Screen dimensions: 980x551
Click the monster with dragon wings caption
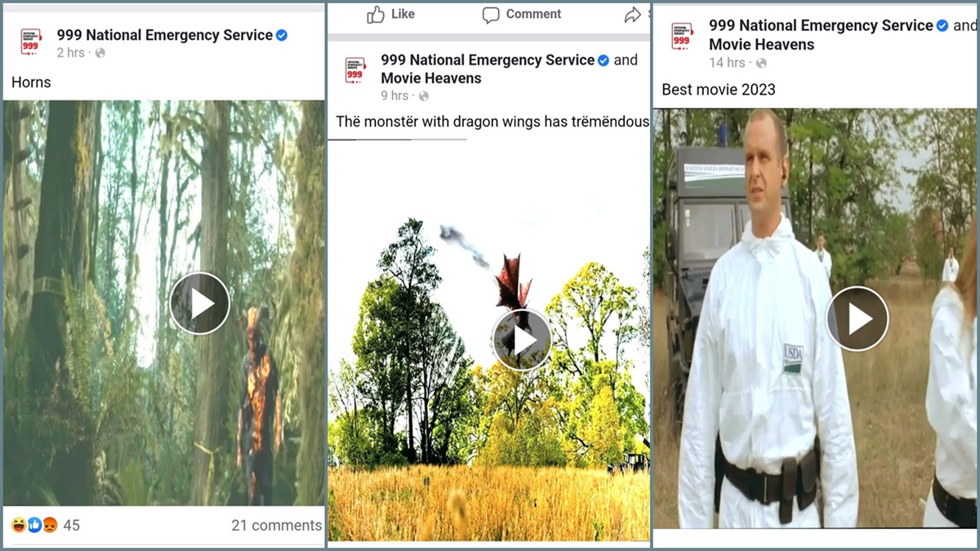pos(492,122)
